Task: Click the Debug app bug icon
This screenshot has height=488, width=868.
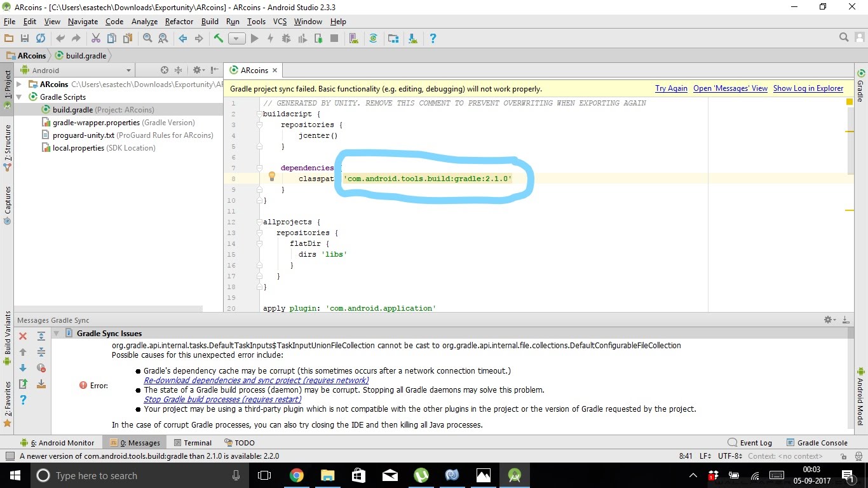Action: pos(286,38)
